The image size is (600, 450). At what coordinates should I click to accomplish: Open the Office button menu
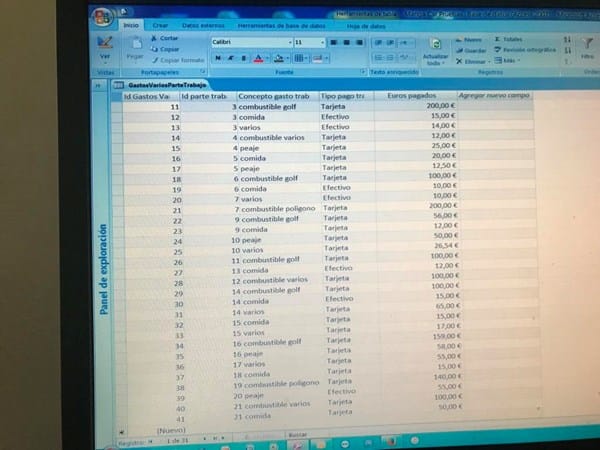pos(103,17)
